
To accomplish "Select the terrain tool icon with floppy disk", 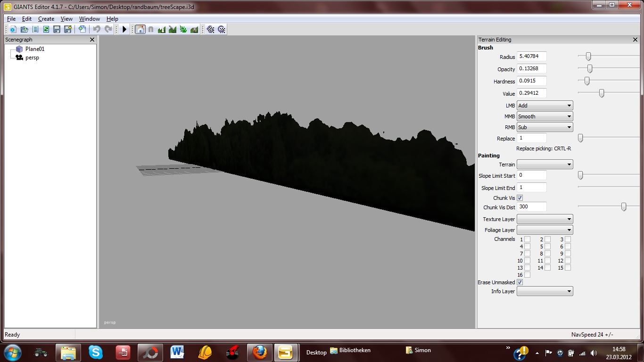I will 194,29.
